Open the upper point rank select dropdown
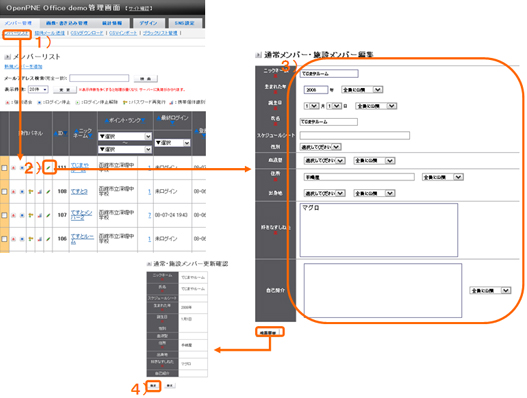This screenshot has width=527, height=398. [125, 136]
